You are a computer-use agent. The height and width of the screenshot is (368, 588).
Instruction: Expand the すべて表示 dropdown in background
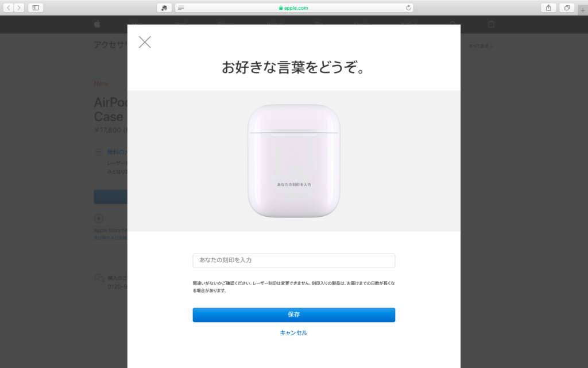481,46
